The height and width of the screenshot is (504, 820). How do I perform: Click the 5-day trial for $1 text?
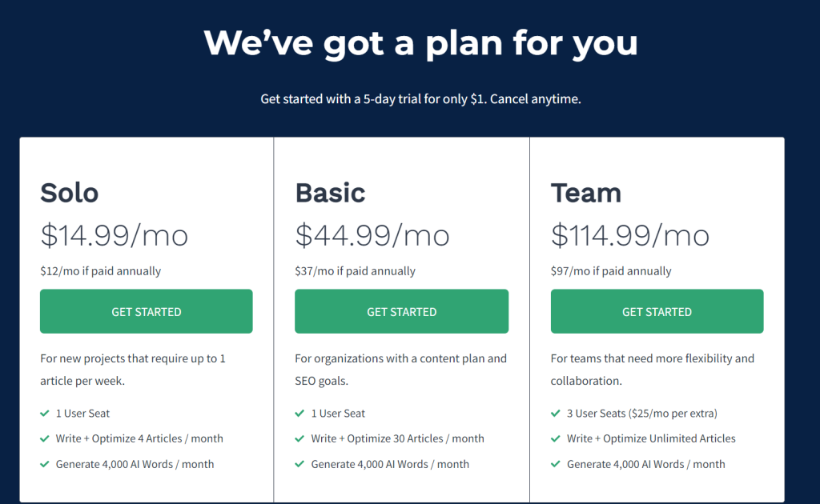coord(420,98)
